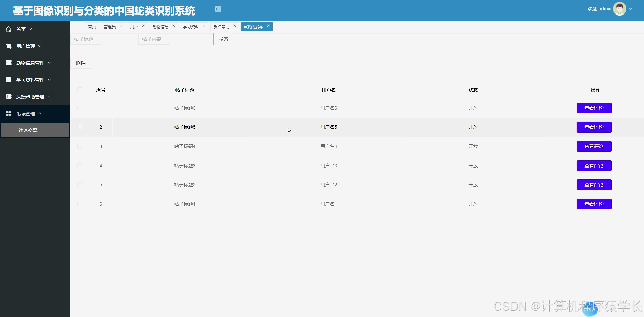Open the 首页 home icon in sidebar
Image resolution: width=644 pixels, height=317 pixels.
click(x=9, y=29)
